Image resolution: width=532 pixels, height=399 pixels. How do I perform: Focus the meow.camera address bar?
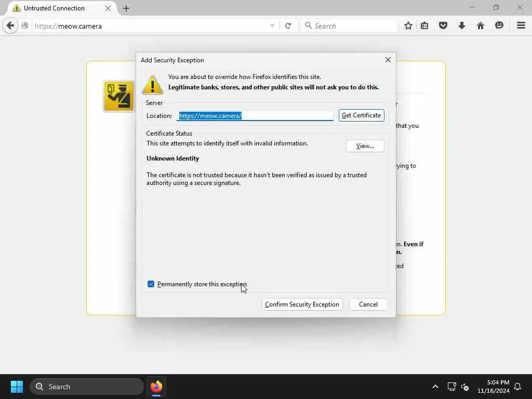click(x=149, y=26)
